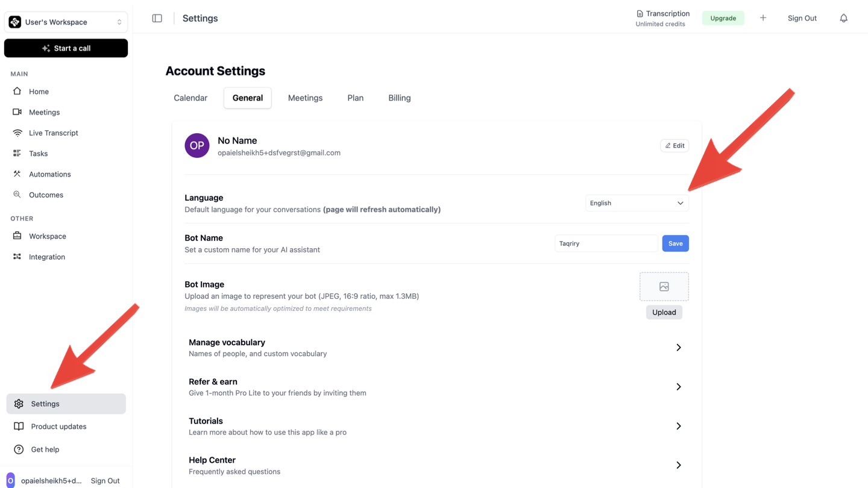This screenshot has height=488, width=868.
Task: Open the bot image upload placeholder
Action: click(x=664, y=286)
